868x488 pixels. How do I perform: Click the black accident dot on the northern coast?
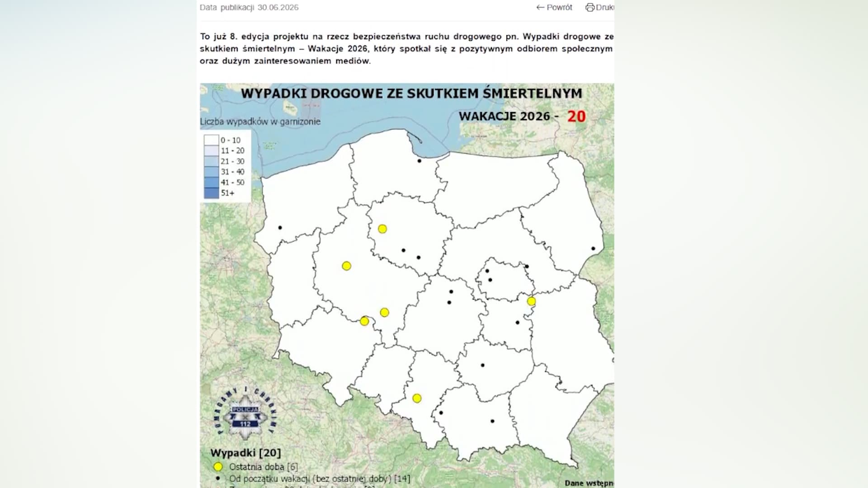pyautogui.click(x=419, y=161)
